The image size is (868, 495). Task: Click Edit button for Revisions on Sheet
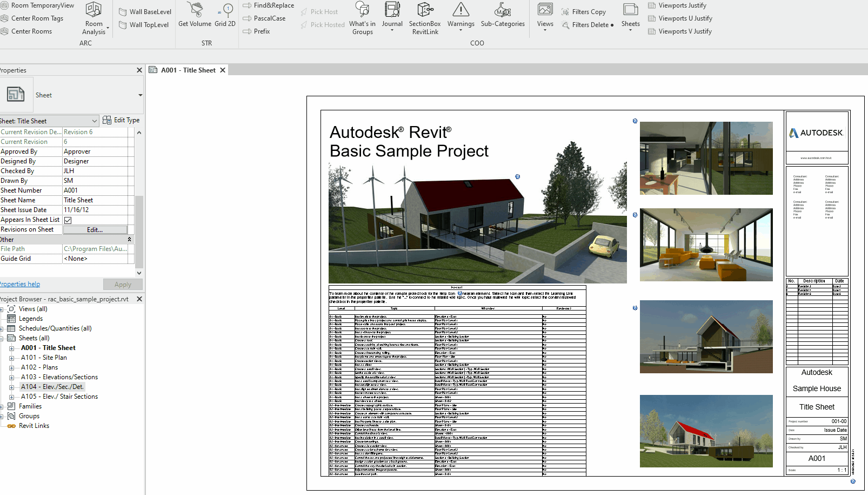95,230
